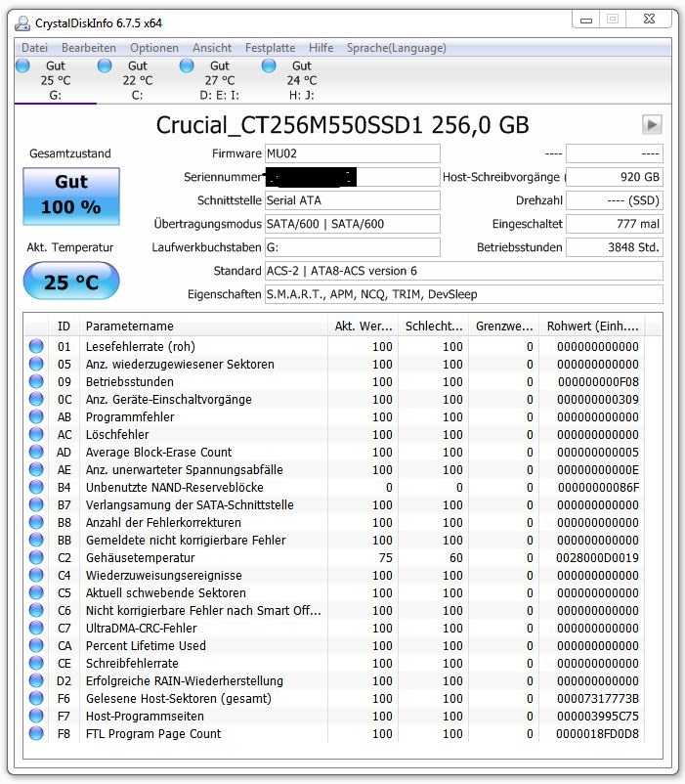
Task: Open the Festplatte menu
Action: point(270,48)
